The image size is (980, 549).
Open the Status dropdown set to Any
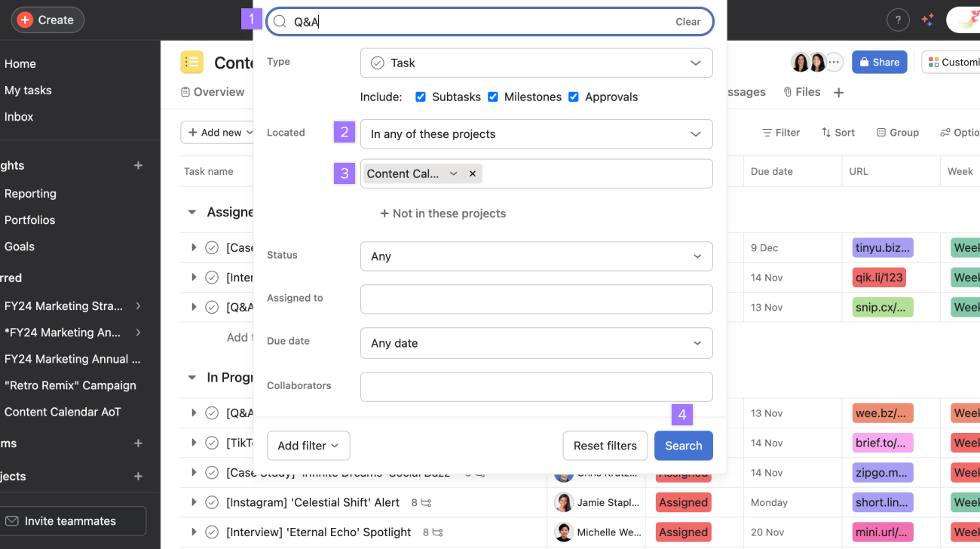coord(536,256)
